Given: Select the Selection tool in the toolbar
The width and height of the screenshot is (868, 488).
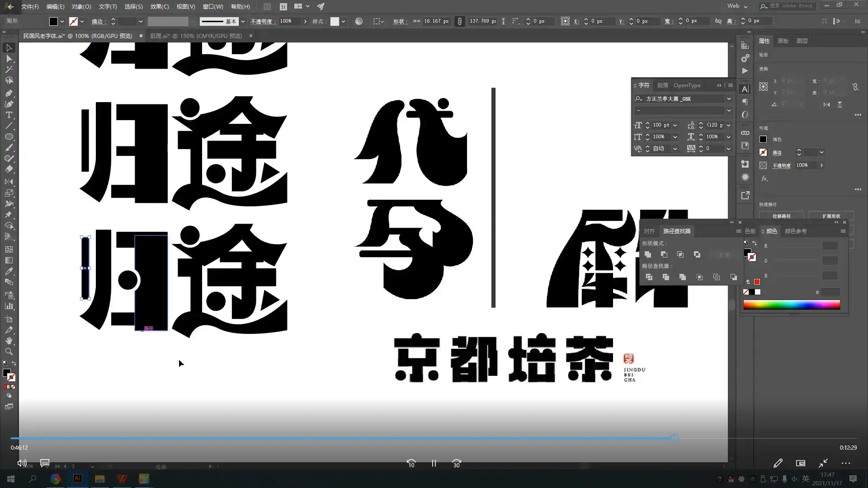Looking at the screenshot, I should tap(9, 48).
